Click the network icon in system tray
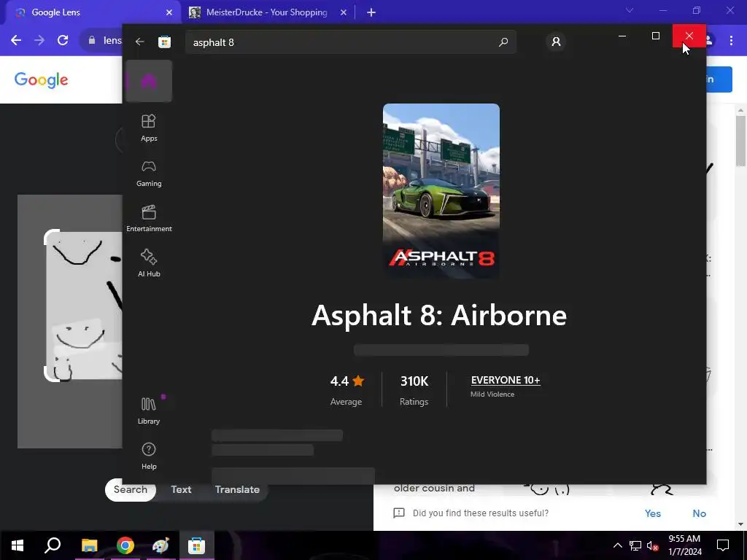 click(x=635, y=545)
